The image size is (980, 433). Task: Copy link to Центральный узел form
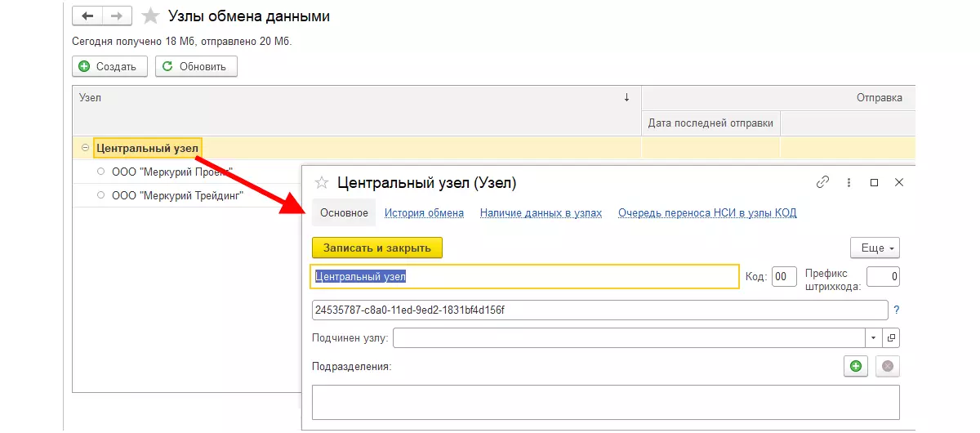tap(822, 183)
